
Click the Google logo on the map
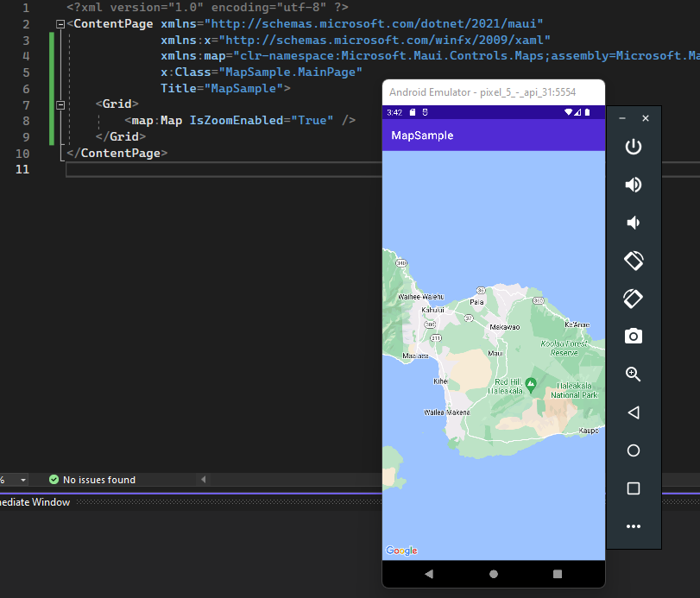[x=400, y=550]
